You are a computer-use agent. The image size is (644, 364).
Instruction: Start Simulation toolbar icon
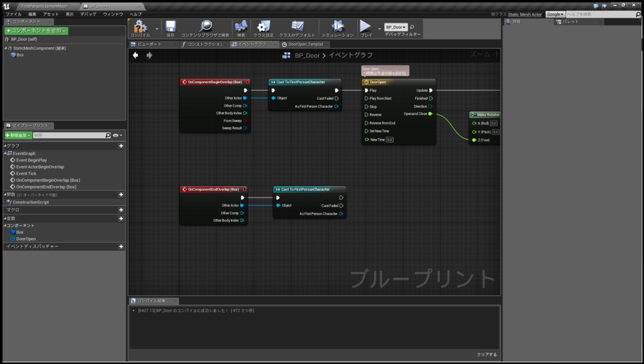tap(338, 26)
